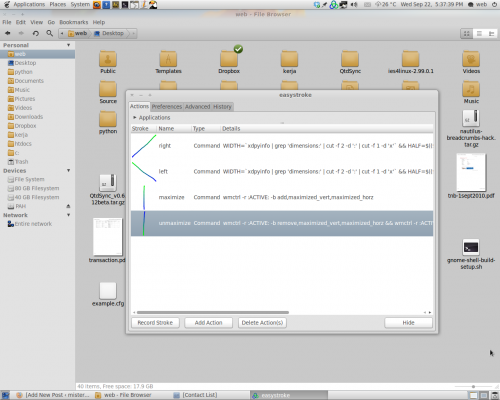Open Trash in the sidebar
Screen dimensions: 500x400
(21, 162)
